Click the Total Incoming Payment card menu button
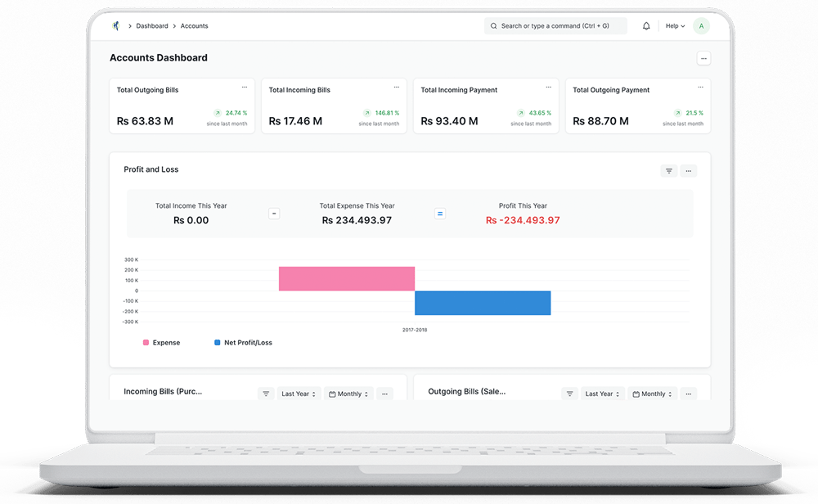The height and width of the screenshot is (504, 818). tap(547, 86)
